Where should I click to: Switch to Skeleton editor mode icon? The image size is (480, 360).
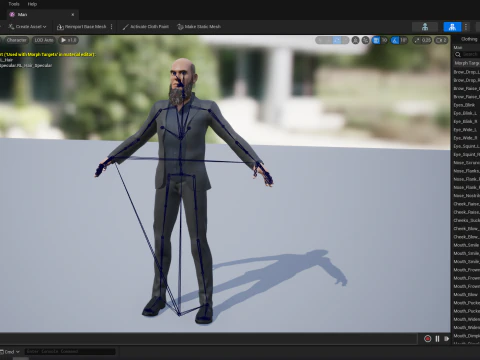(425, 27)
